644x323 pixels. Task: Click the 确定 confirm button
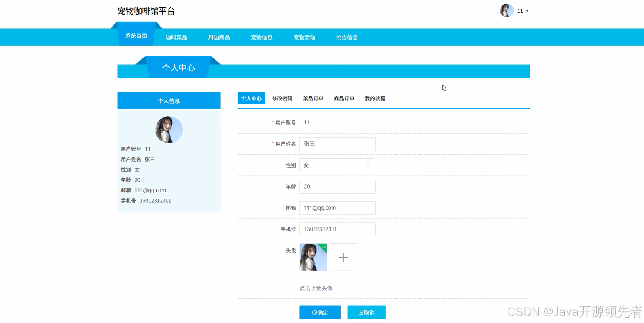pyautogui.click(x=320, y=312)
